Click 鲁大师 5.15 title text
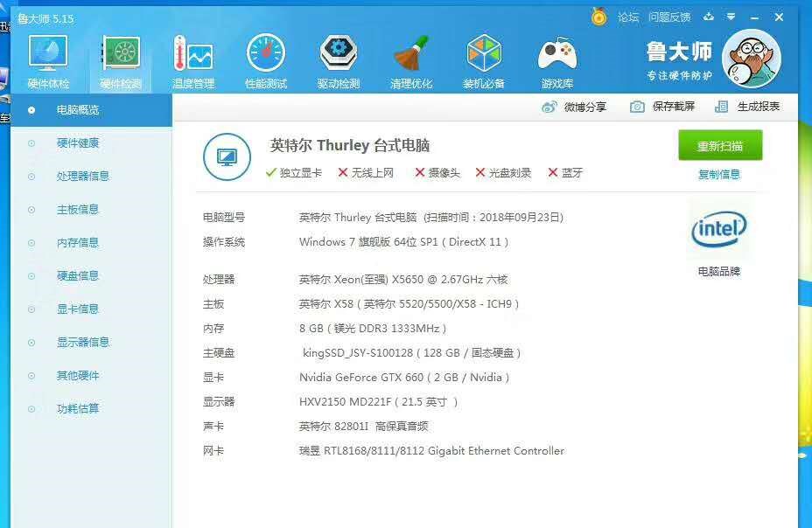812x528 pixels. pyautogui.click(x=45, y=19)
